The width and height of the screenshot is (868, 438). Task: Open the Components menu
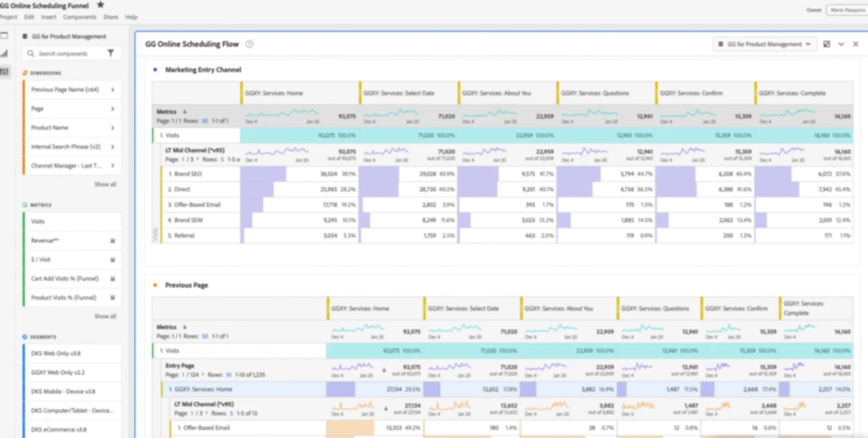click(x=80, y=17)
